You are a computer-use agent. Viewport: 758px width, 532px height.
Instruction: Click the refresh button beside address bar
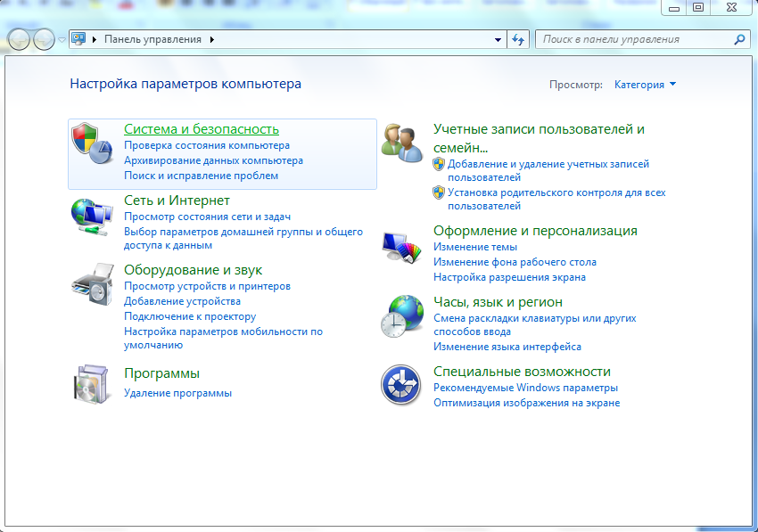518,40
